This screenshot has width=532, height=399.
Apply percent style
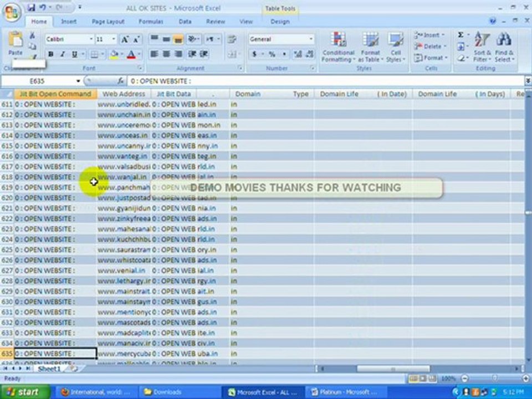pos(272,54)
